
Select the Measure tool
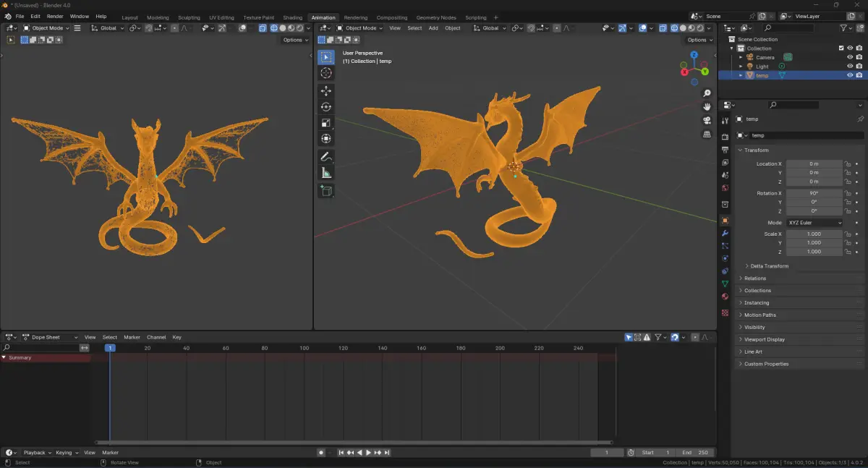click(326, 173)
